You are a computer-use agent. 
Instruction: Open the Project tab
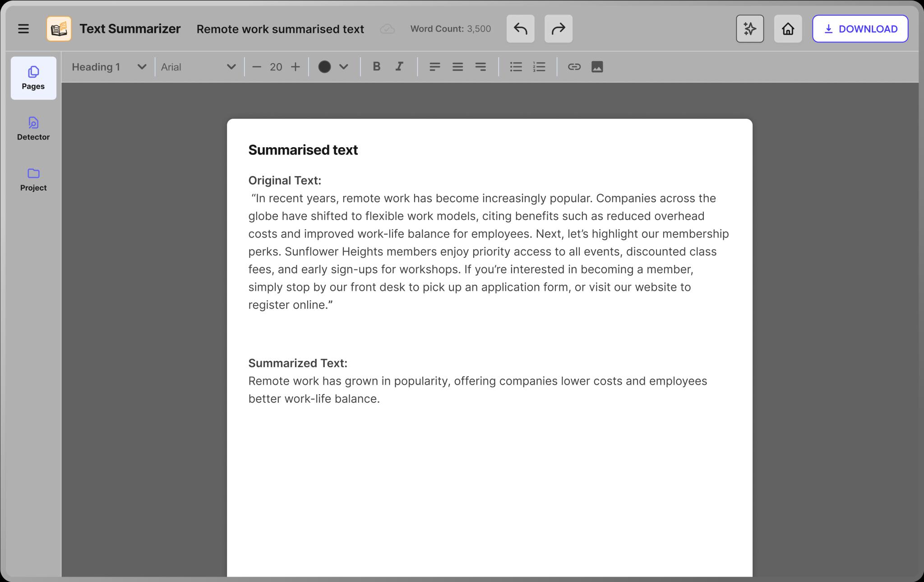[33, 179]
